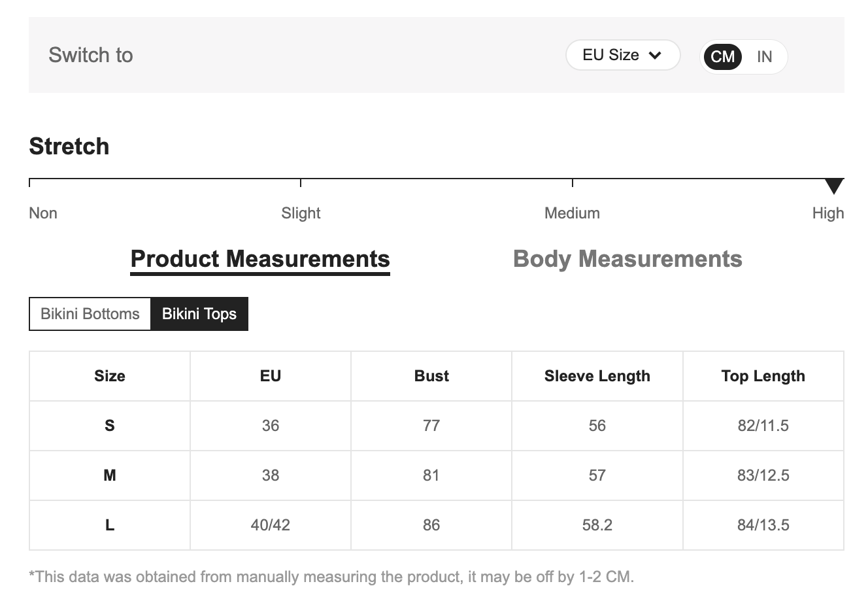868x603 pixels.
Task: Switch to the Body Measurements tab
Action: click(627, 259)
